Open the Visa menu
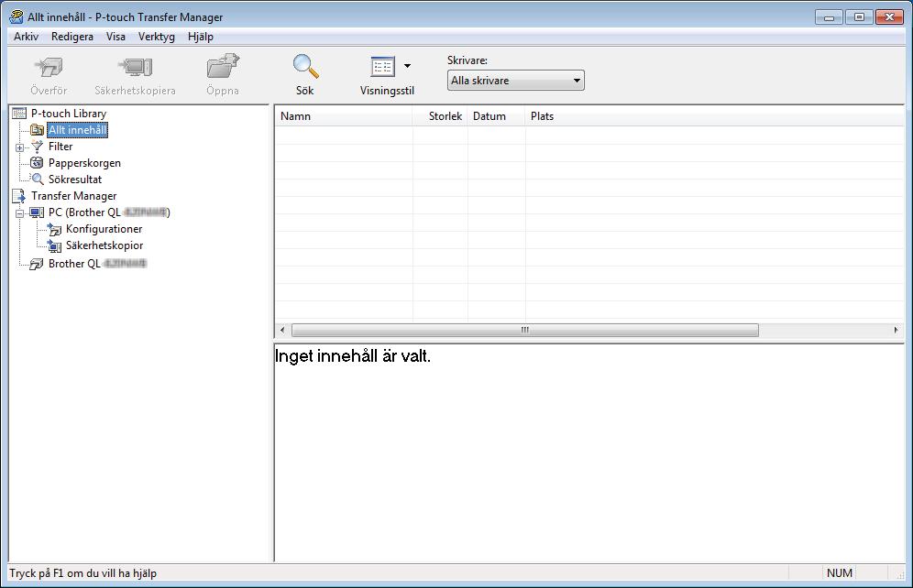 [115, 36]
